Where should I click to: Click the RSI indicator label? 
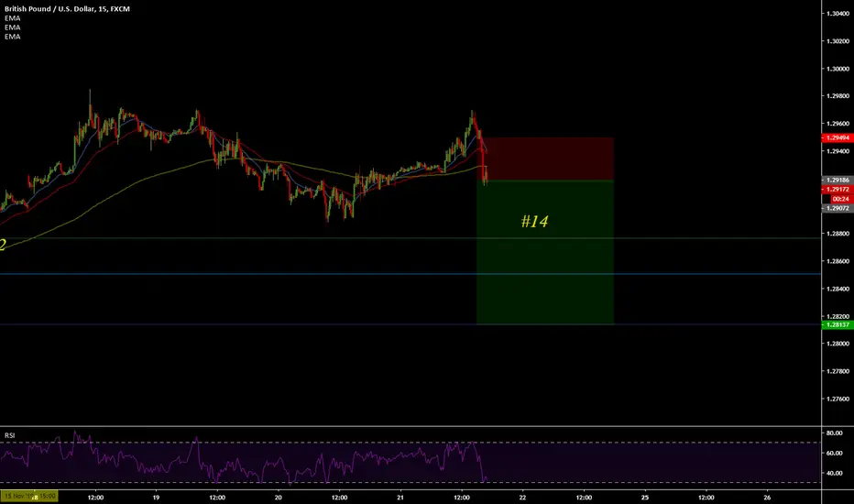point(10,435)
